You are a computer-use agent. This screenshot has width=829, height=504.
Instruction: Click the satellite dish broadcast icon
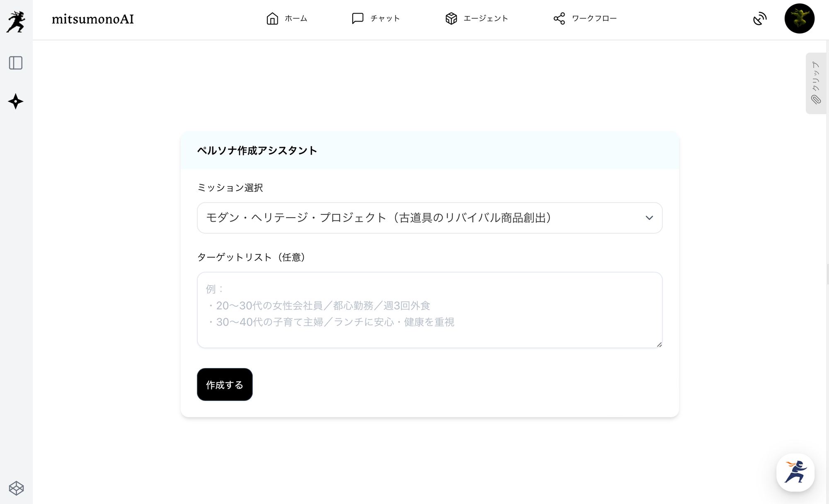(759, 19)
